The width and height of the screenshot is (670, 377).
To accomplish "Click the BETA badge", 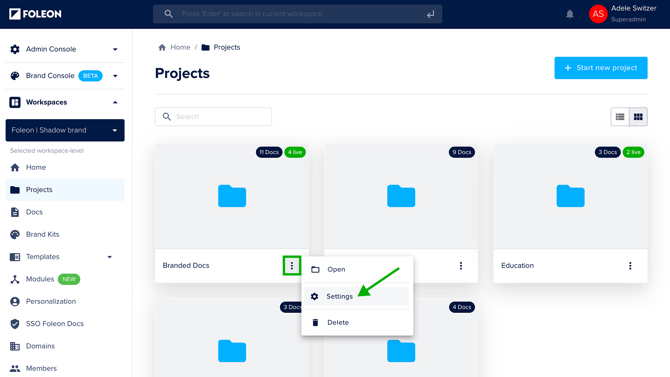I will [90, 76].
